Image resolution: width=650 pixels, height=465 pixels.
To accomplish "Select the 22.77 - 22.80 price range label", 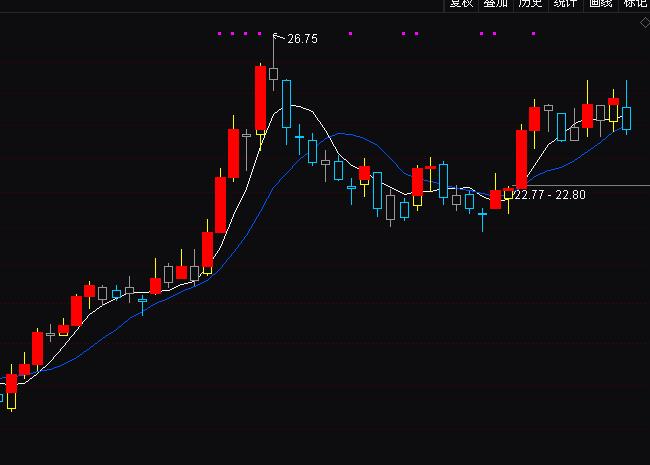I will coord(549,195).
